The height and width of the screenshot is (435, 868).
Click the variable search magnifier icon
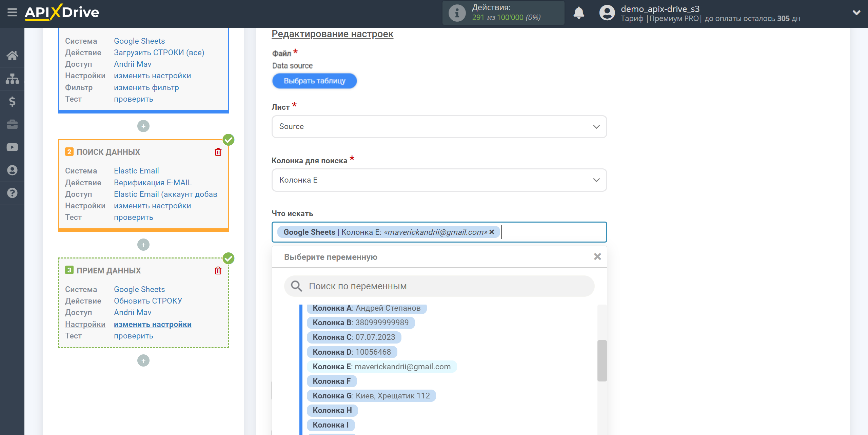pyautogui.click(x=296, y=286)
